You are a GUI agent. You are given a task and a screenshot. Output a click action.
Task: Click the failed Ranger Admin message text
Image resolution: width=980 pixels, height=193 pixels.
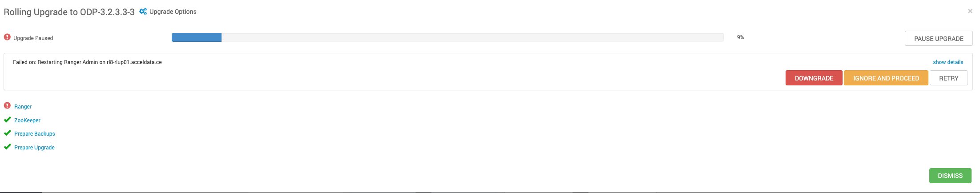pyautogui.click(x=87, y=62)
